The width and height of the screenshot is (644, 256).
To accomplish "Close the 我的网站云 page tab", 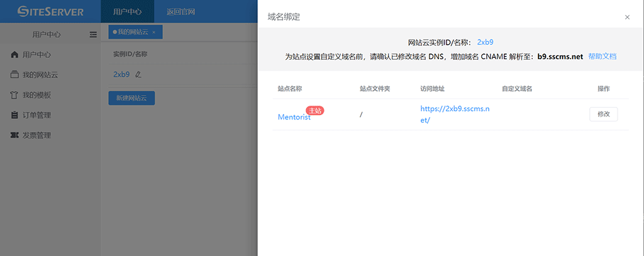I will pyautogui.click(x=154, y=32).
